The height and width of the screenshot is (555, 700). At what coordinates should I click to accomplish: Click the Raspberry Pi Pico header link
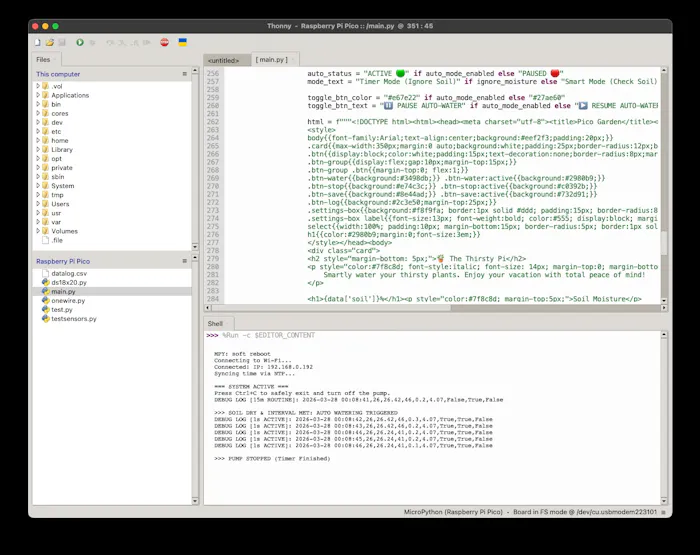[x=63, y=261]
